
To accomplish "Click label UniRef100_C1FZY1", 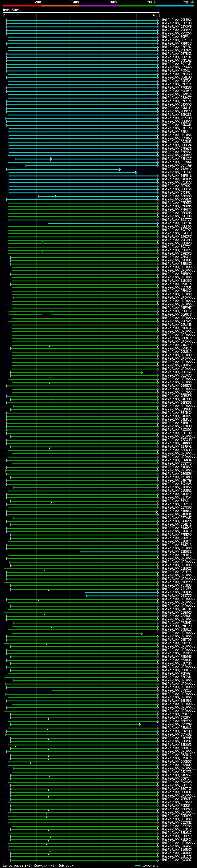I will coord(177,857).
